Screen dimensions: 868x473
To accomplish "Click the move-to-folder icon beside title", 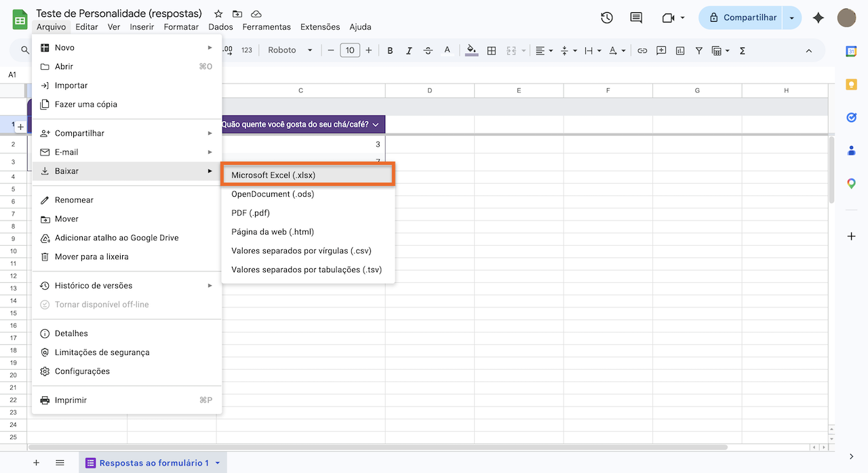I will pyautogui.click(x=237, y=14).
